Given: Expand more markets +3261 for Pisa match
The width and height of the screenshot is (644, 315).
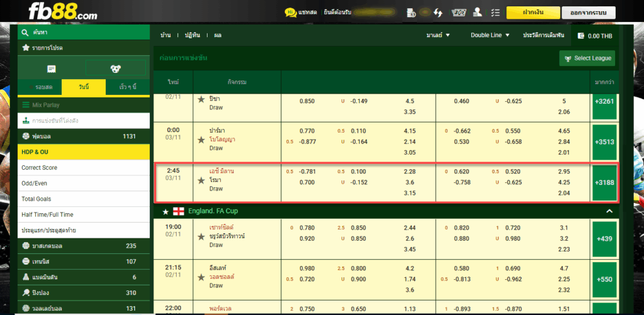Looking at the screenshot, I should click(604, 107).
